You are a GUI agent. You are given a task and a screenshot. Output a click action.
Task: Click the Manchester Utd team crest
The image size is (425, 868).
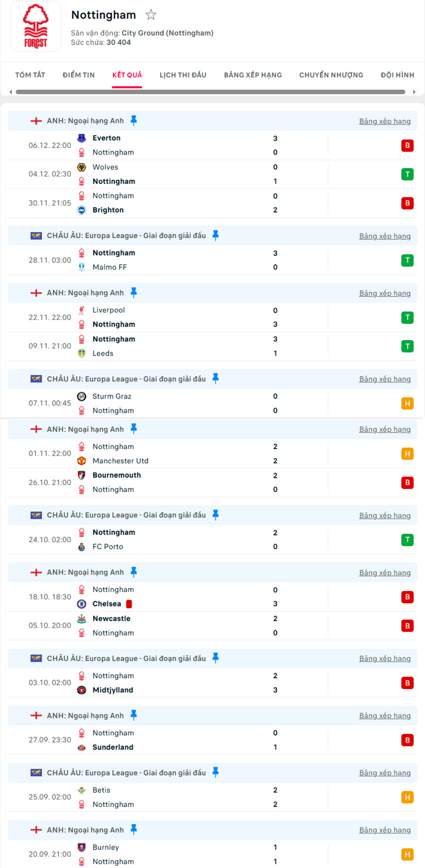click(81, 460)
